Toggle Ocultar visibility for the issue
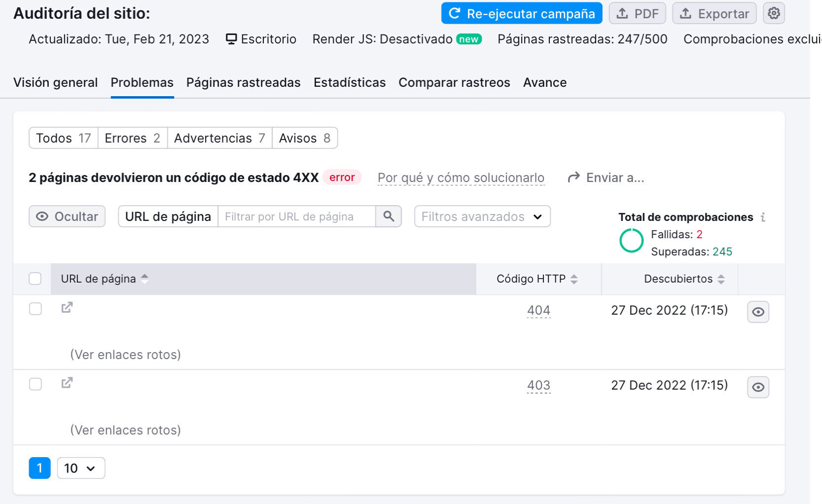The image size is (822, 504). pos(67,216)
